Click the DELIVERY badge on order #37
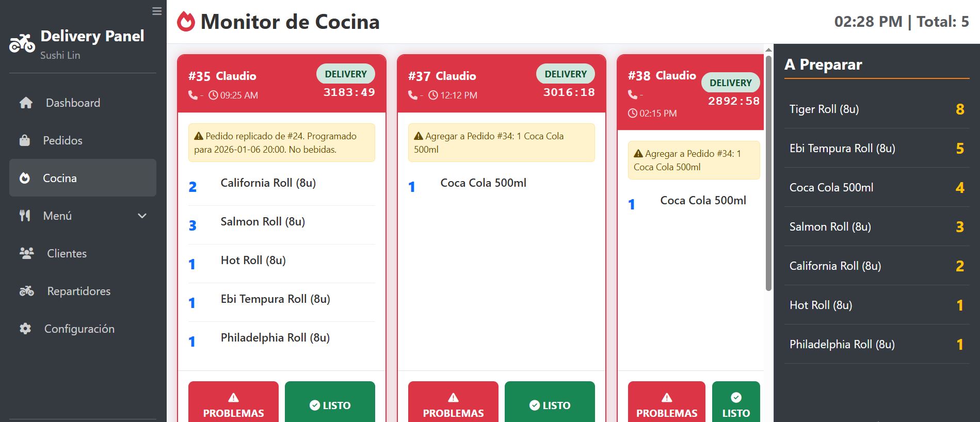Viewport: 980px width, 422px height. pos(566,74)
